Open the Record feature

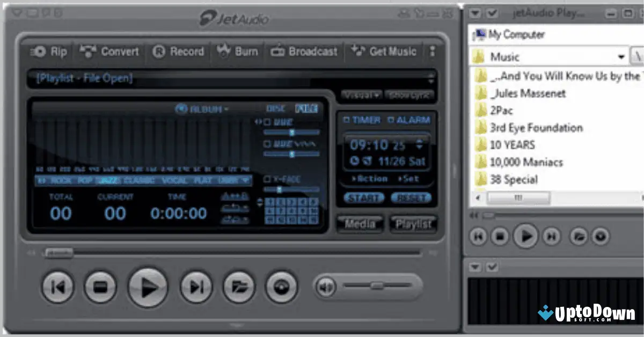click(x=178, y=52)
